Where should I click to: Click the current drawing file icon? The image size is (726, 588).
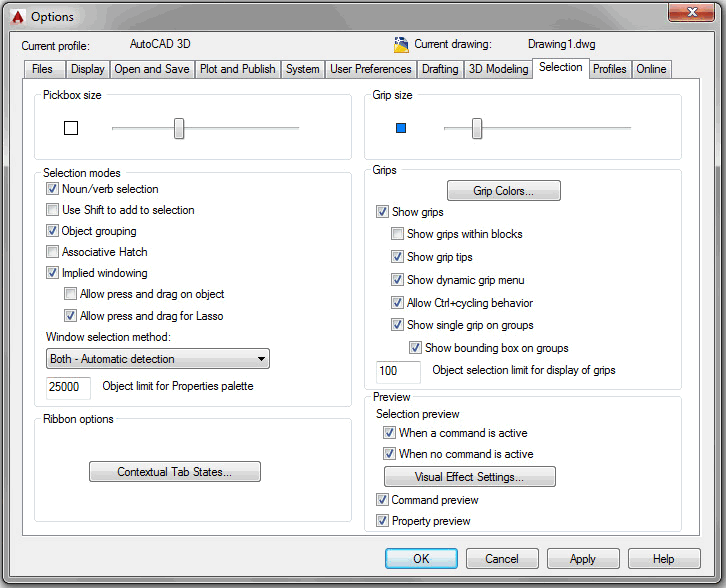402,45
